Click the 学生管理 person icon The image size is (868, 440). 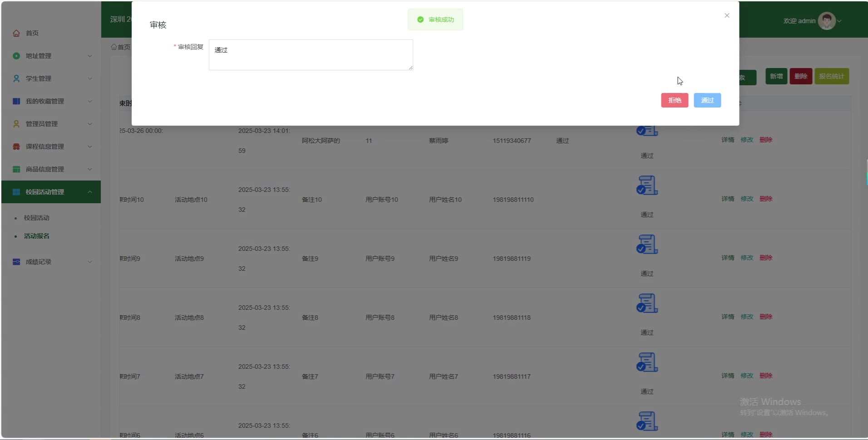click(x=16, y=78)
